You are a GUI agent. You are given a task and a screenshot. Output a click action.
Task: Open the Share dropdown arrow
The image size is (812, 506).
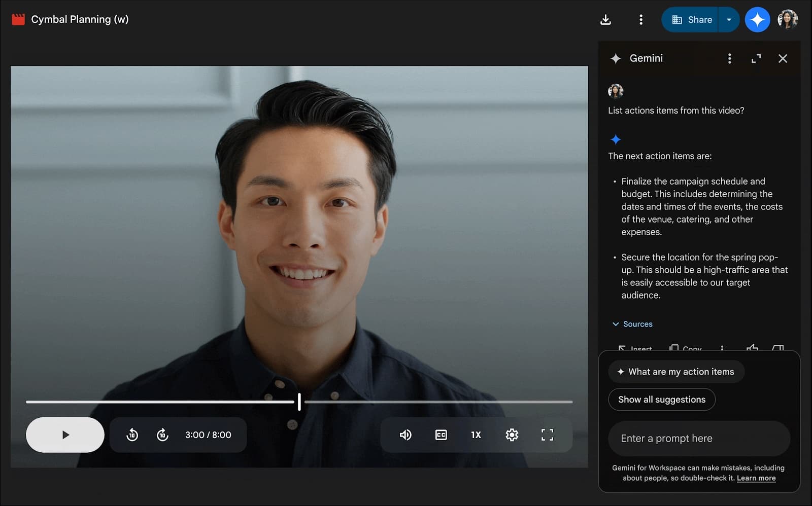click(x=729, y=20)
